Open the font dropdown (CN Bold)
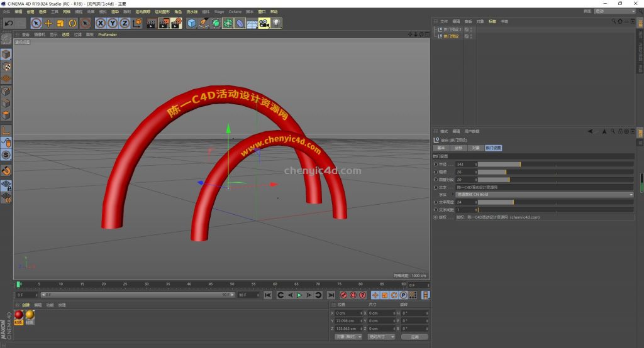 [545, 195]
